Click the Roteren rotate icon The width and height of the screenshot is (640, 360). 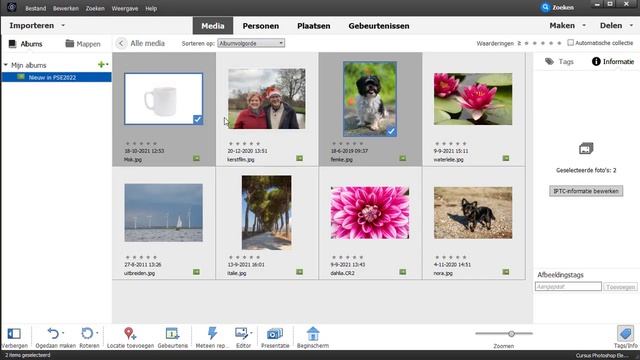click(87, 333)
